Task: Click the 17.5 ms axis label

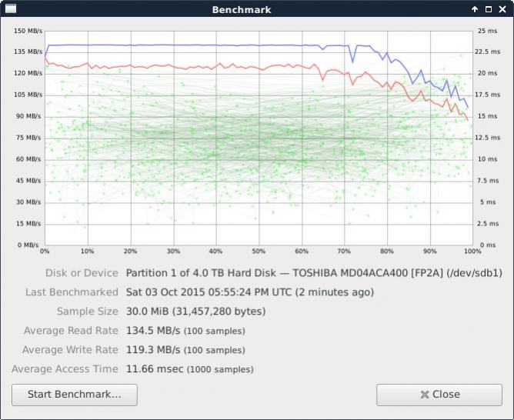Action: (x=488, y=95)
